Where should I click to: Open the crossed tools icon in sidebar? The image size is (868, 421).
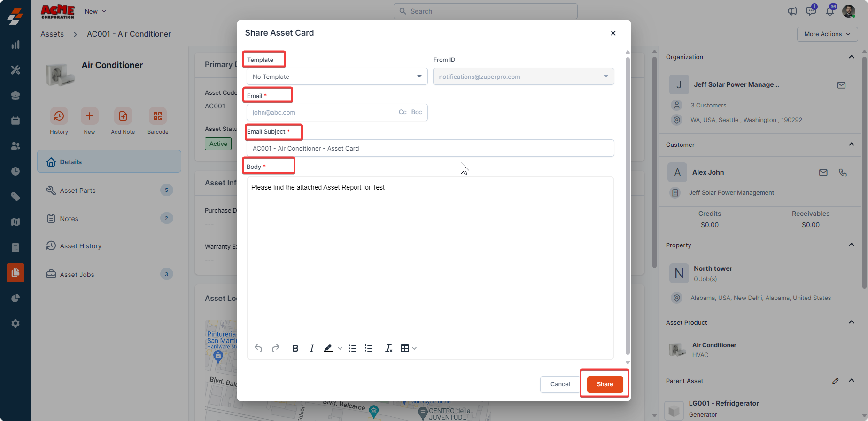(x=15, y=70)
